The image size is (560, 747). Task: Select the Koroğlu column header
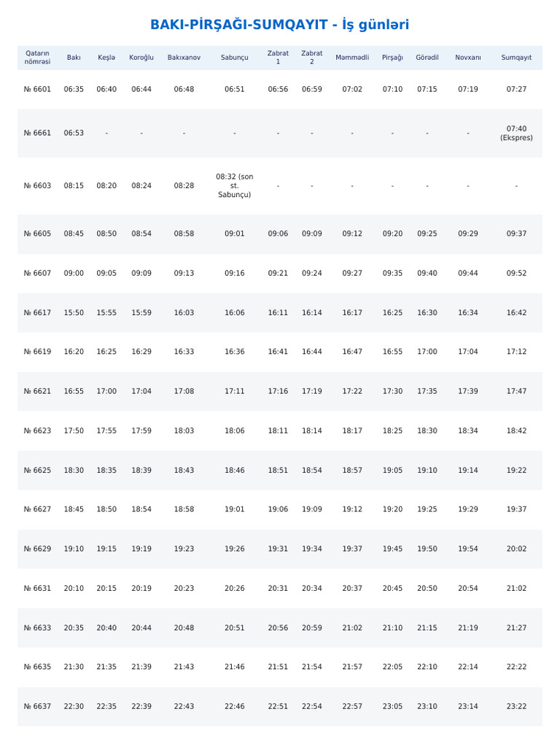tap(141, 58)
